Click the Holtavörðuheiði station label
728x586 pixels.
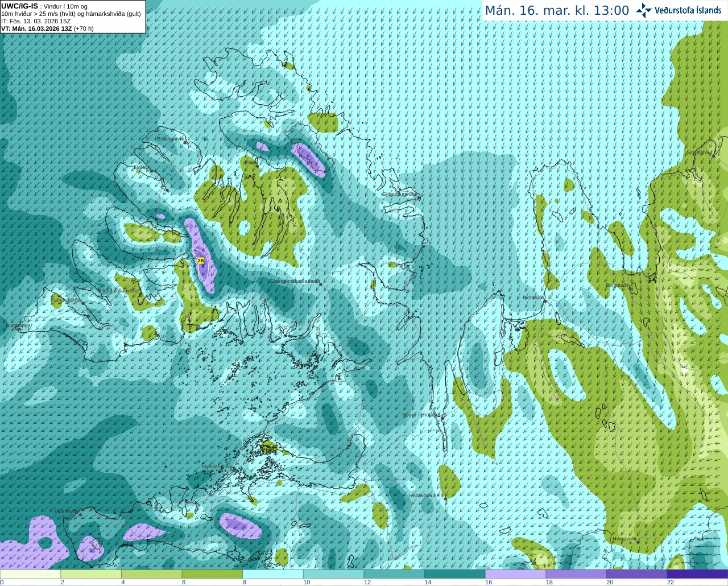coord(427,496)
